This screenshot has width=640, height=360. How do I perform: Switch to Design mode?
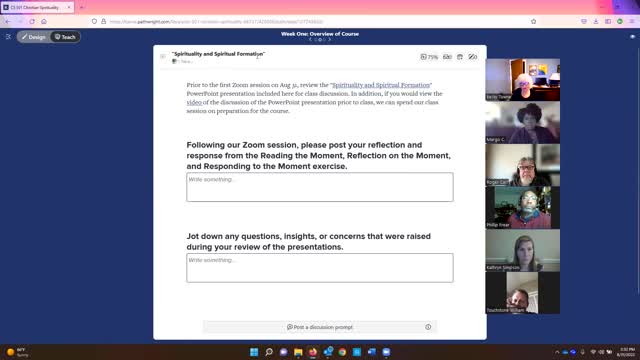tap(34, 37)
